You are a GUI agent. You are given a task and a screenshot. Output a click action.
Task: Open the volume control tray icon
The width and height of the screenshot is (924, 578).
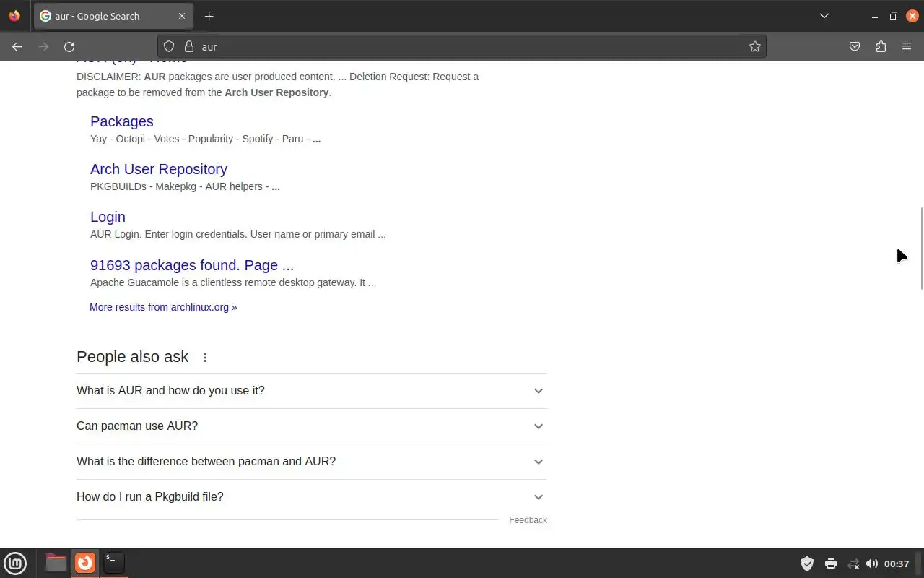pos(872,564)
